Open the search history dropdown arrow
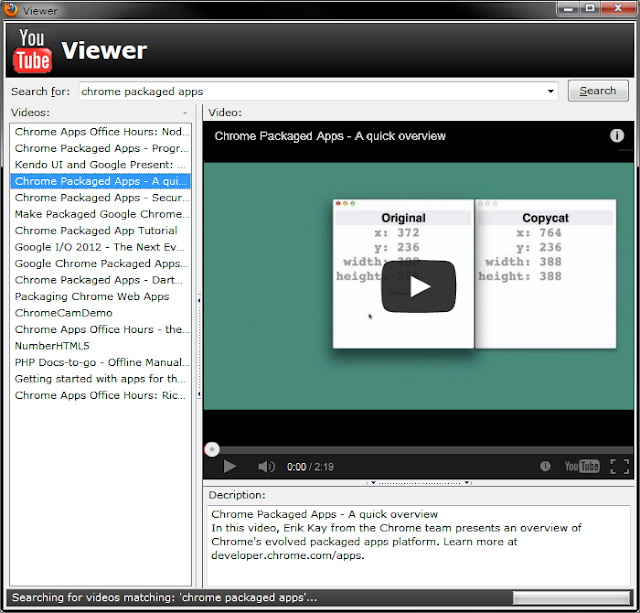The width and height of the screenshot is (640, 613). (x=551, y=91)
